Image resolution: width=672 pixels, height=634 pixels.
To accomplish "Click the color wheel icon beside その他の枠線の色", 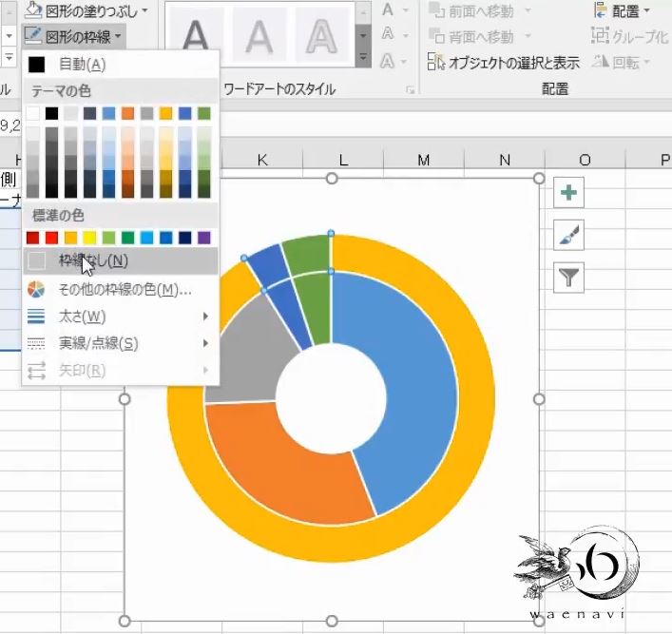I will [x=36, y=289].
